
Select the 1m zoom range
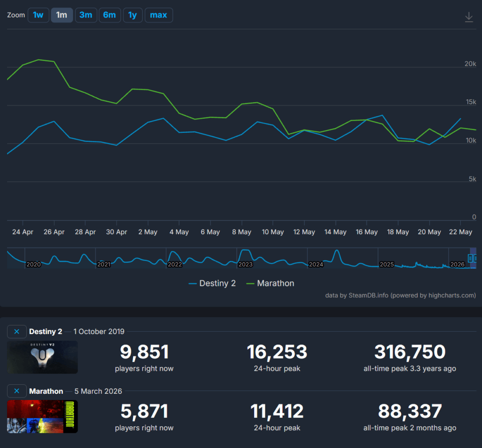tap(62, 15)
